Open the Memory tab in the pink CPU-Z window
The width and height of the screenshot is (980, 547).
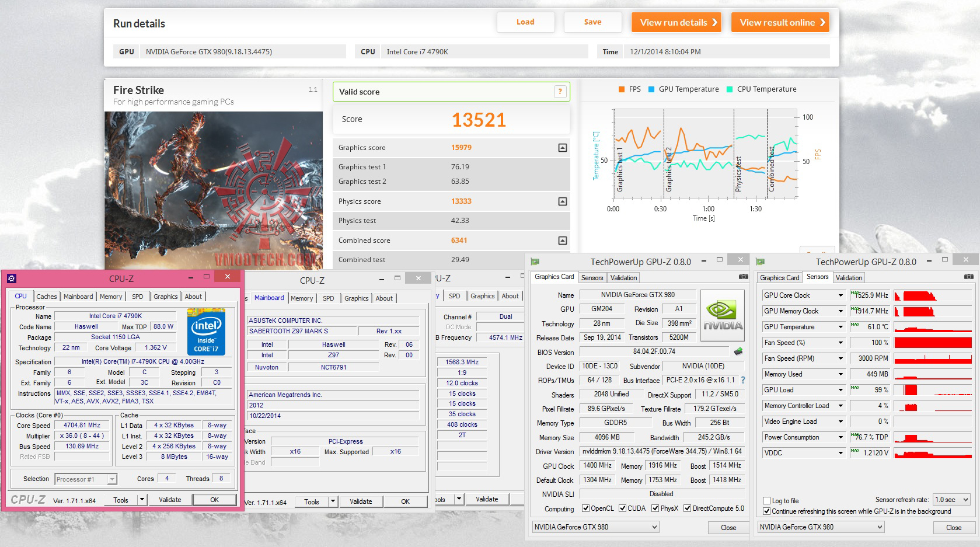[x=111, y=297]
